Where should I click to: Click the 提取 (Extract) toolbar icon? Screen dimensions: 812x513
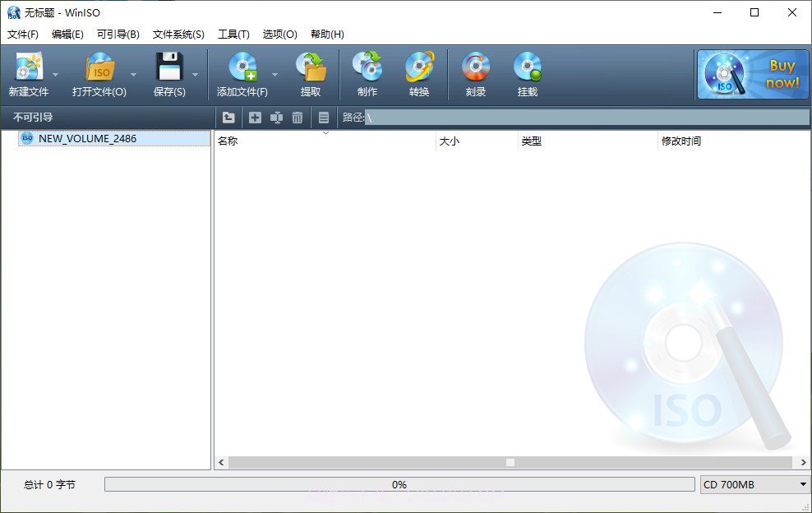311,68
